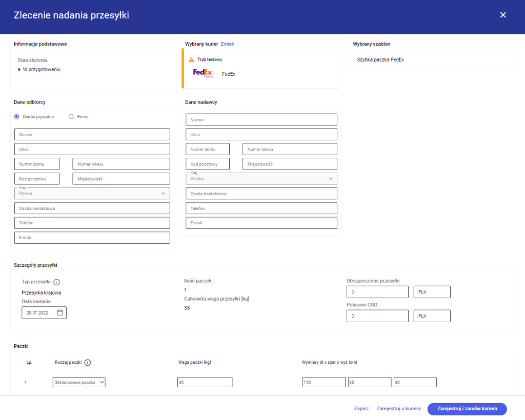Focus sender Miejscowość field
525x420 pixels.
(x=290, y=164)
